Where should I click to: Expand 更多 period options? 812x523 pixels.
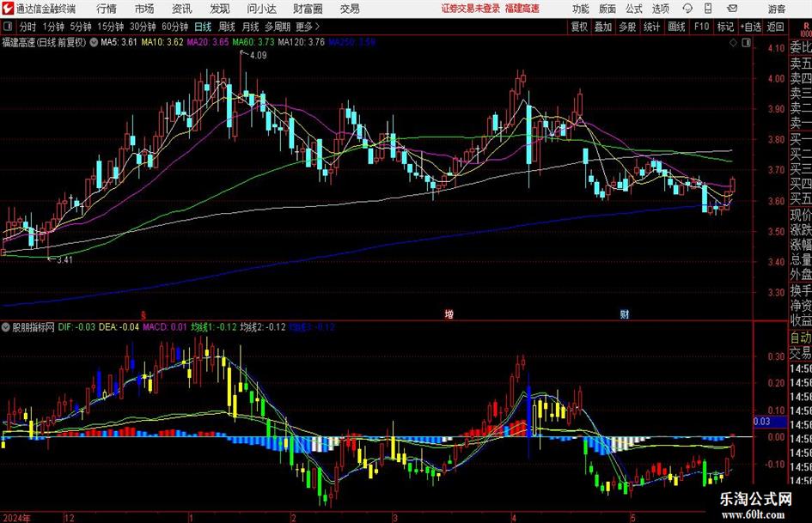coord(308,27)
